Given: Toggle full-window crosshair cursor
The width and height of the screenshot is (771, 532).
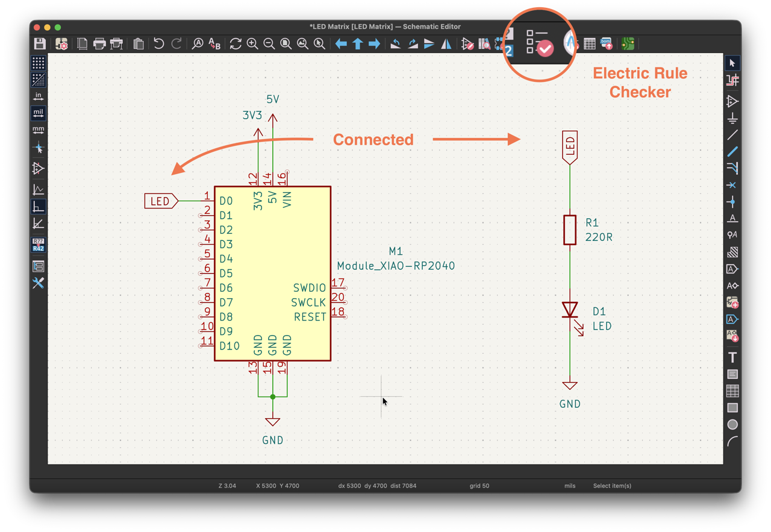Looking at the screenshot, I should click(39, 147).
